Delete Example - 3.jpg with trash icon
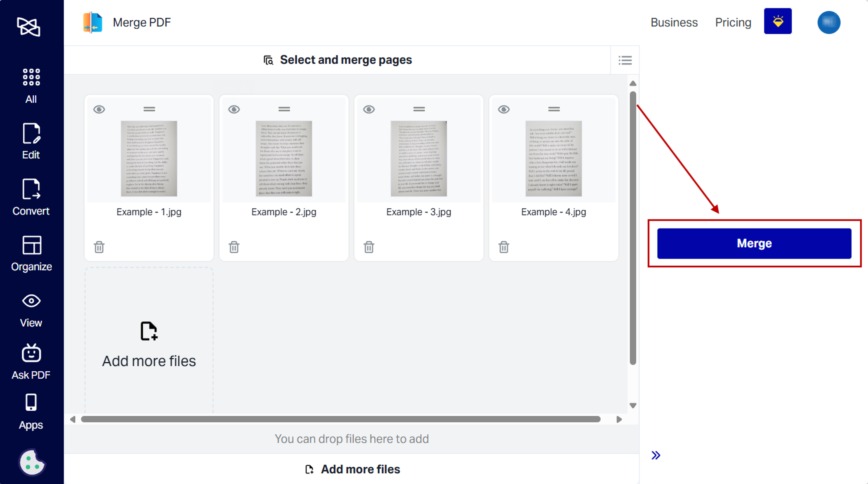This screenshot has width=868, height=484. tap(369, 247)
